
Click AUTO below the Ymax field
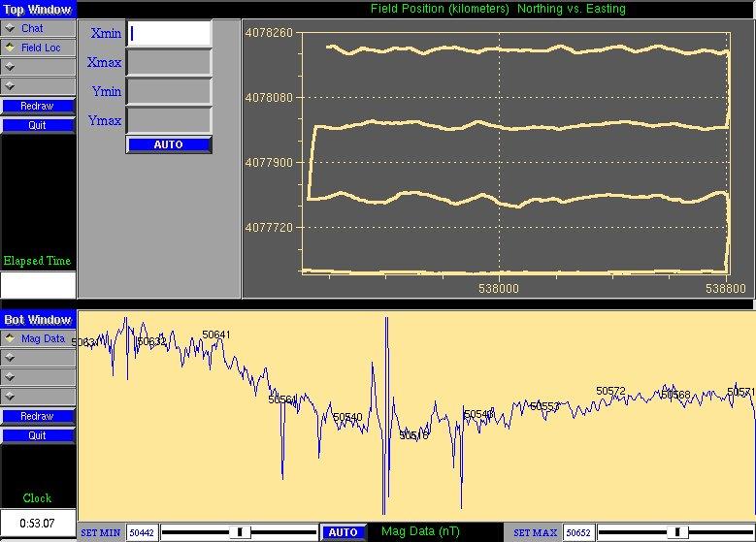click(x=169, y=144)
